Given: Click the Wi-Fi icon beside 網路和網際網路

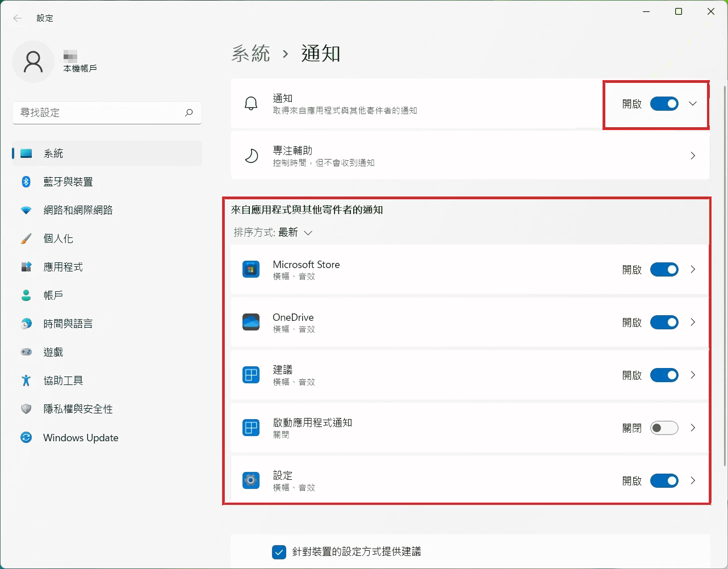Looking at the screenshot, I should 26,210.
